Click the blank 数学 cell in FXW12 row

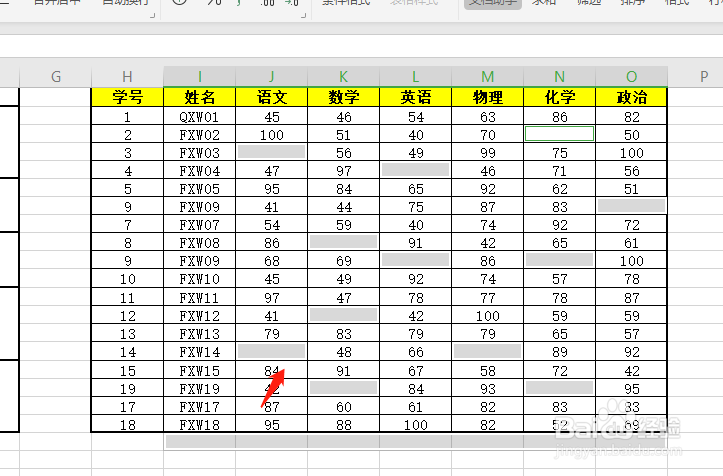click(344, 315)
